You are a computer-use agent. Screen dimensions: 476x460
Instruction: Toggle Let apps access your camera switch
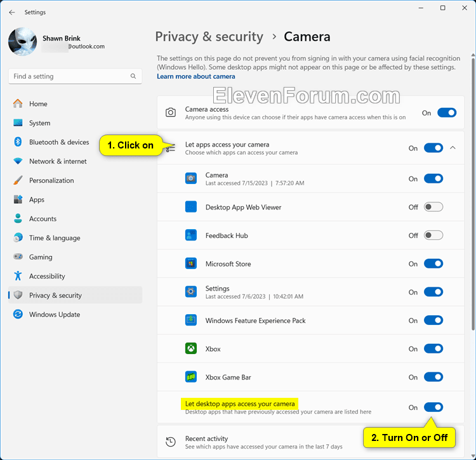coord(433,148)
